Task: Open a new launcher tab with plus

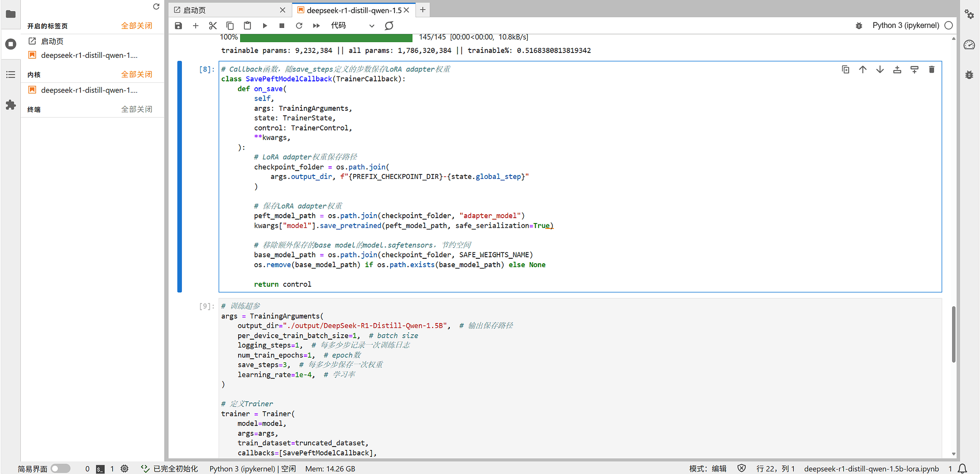Action: (423, 10)
